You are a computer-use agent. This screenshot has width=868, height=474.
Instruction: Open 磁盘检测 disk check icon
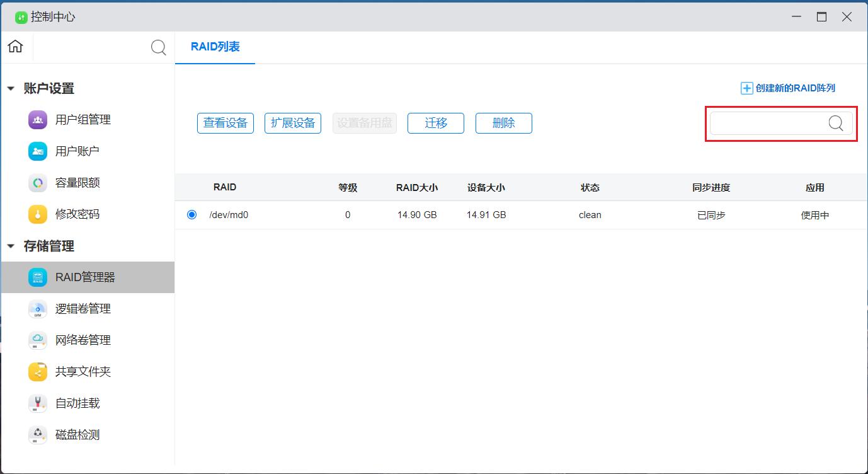click(38, 435)
